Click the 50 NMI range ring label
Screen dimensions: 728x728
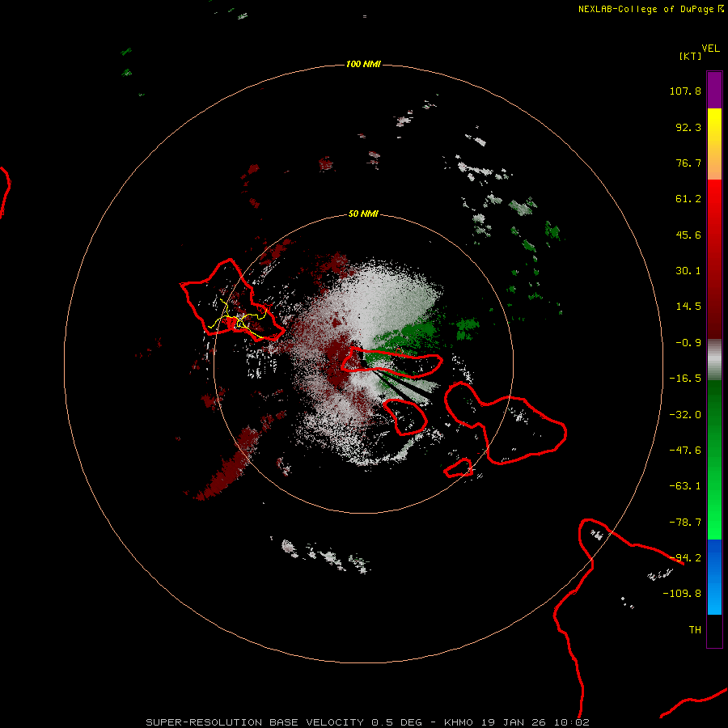363,214
